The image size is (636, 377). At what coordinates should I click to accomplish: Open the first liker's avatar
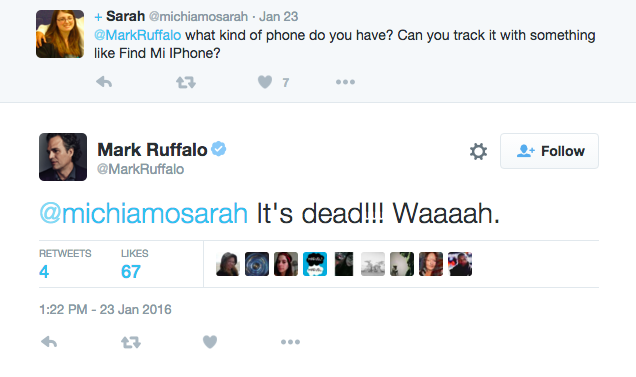(228, 264)
